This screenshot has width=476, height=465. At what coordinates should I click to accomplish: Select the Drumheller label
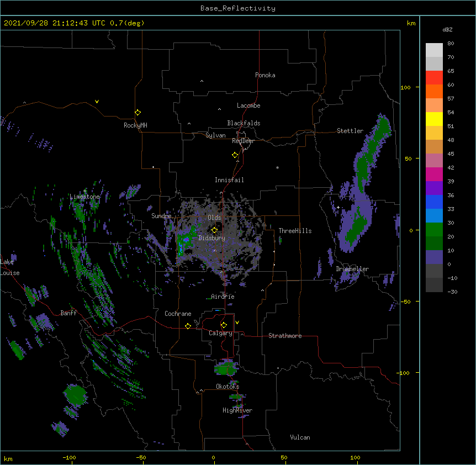click(352, 269)
